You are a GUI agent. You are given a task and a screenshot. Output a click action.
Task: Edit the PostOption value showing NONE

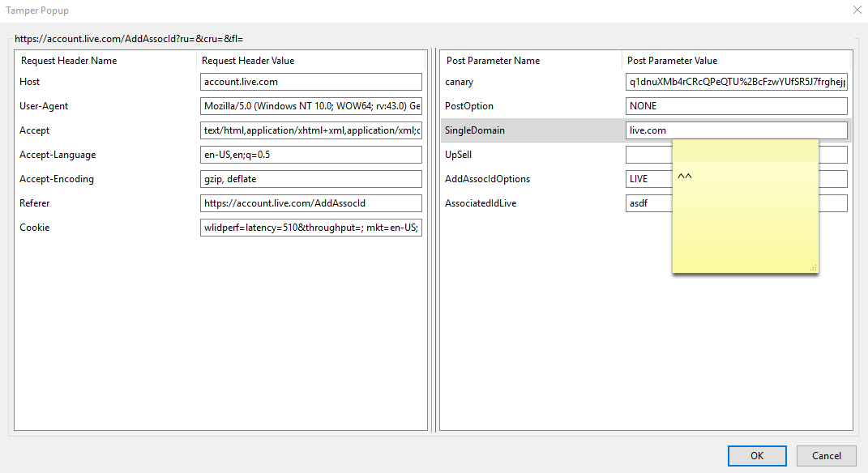[736, 105]
